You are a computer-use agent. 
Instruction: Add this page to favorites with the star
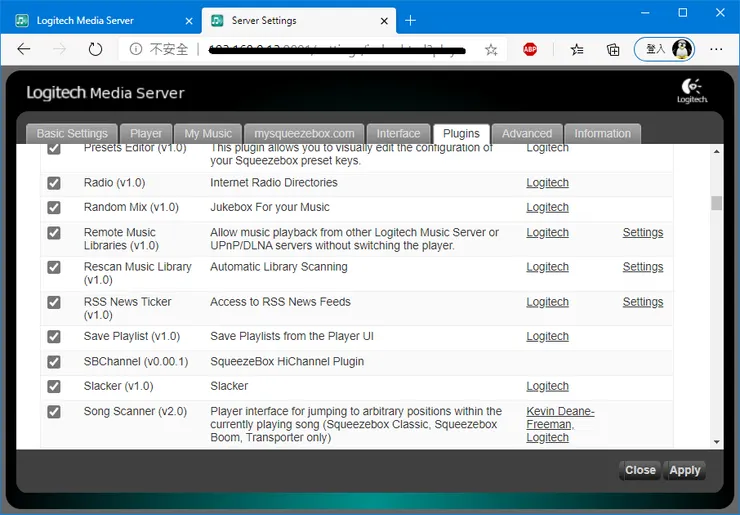(491, 50)
